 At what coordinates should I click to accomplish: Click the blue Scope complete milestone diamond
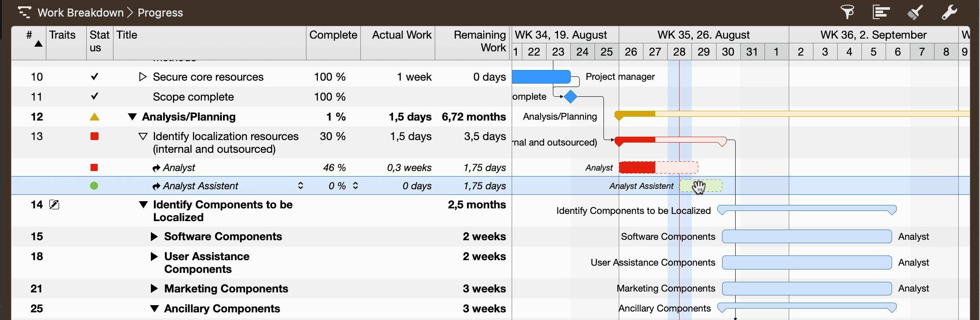(570, 97)
